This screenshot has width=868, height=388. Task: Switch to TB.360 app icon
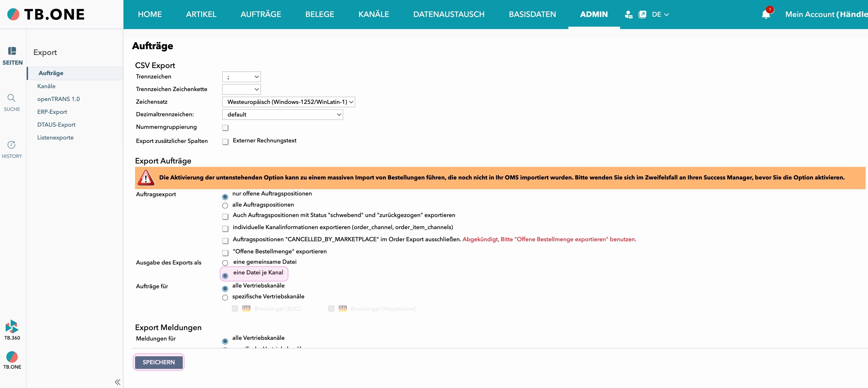(12, 326)
